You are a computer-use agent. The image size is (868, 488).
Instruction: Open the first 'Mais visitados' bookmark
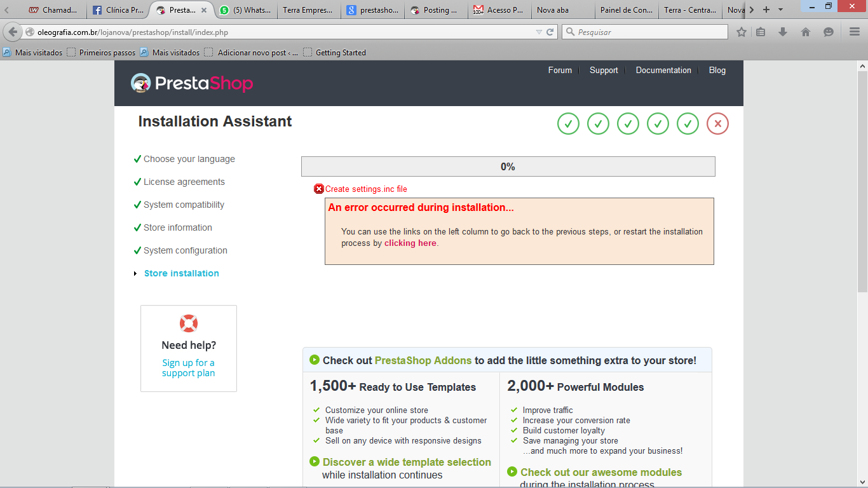(33, 53)
